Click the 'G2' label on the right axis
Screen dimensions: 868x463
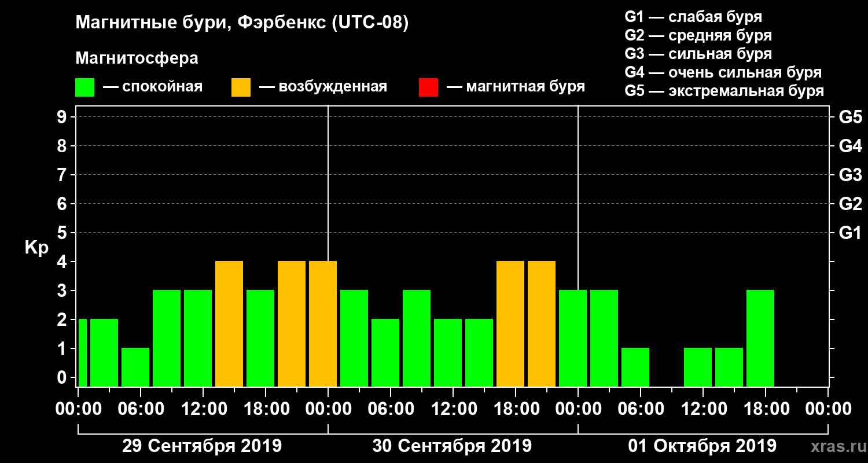tap(850, 204)
